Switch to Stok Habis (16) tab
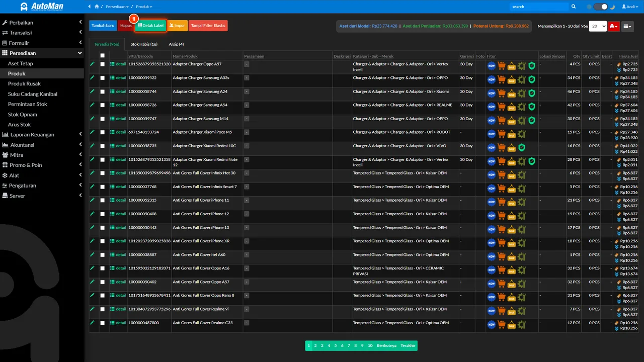The height and width of the screenshot is (362, 644). click(x=144, y=44)
